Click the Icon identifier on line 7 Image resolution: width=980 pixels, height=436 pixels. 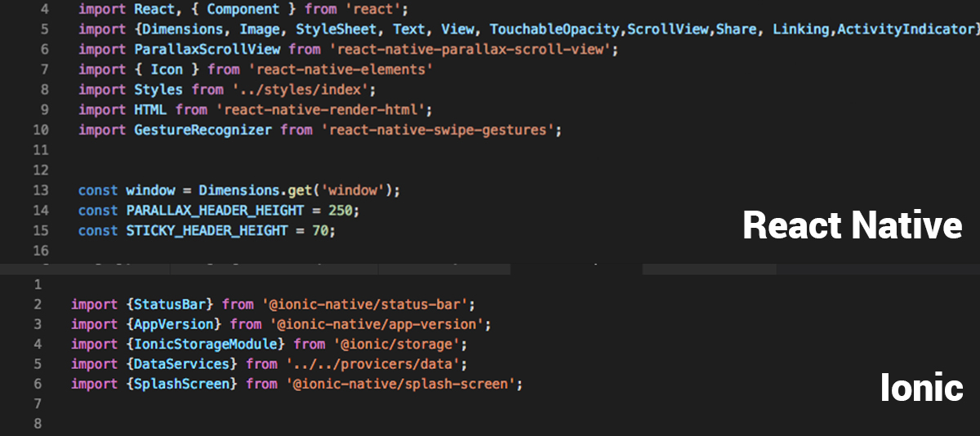(x=167, y=69)
